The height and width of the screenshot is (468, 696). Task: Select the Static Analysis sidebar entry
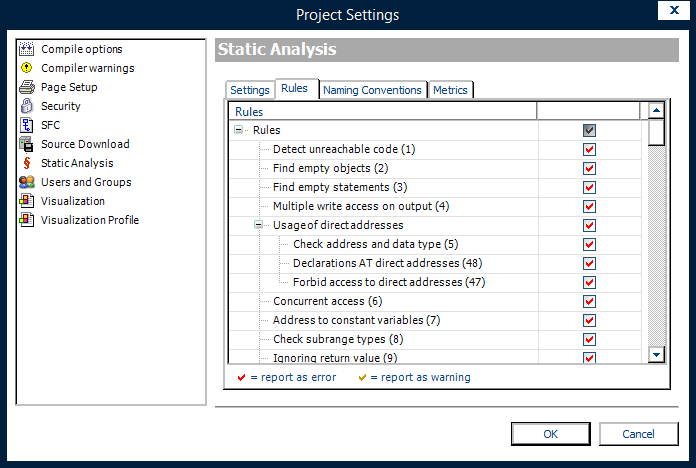point(77,163)
